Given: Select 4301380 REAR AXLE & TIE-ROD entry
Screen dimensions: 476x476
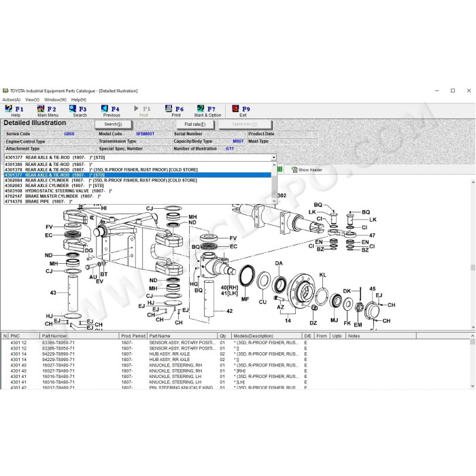Looking at the screenshot, I should (137, 165).
